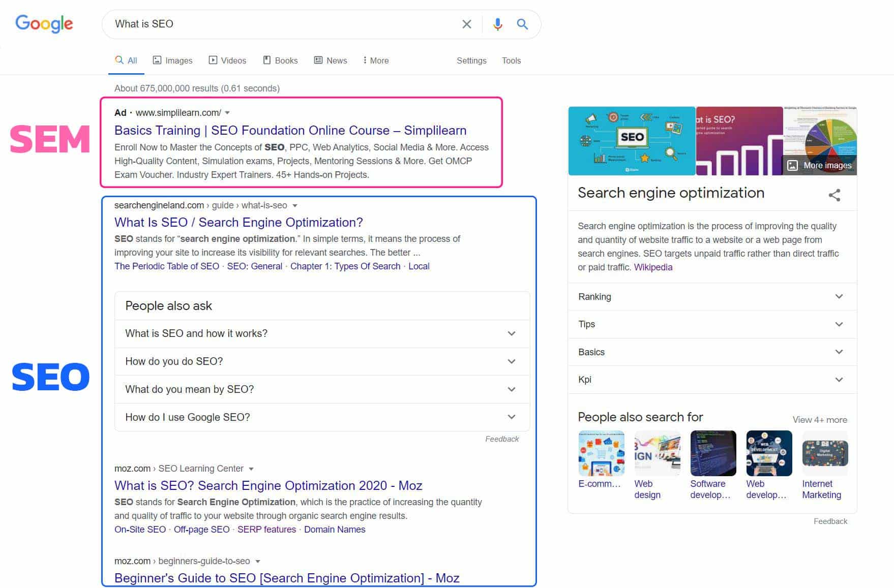Switch to the Videos tab
This screenshot has width=894, height=588.
pyautogui.click(x=227, y=60)
